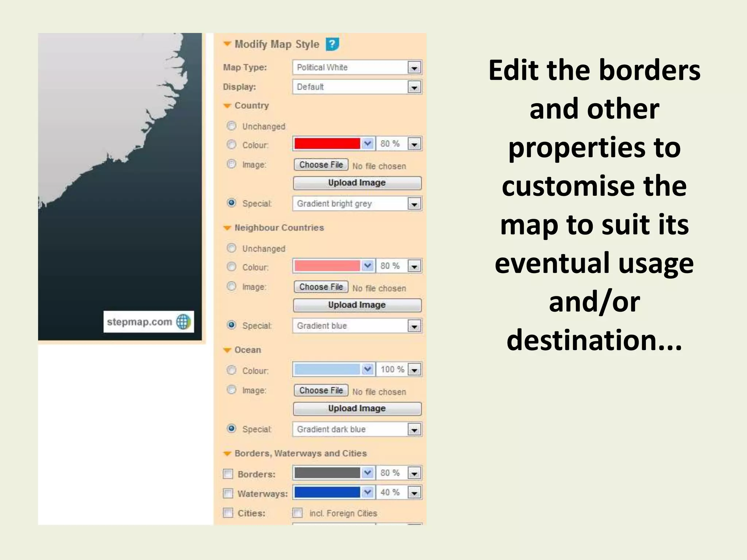Select Country Special radio button
The height and width of the screenshot is (560, 747).
[231, 203]
